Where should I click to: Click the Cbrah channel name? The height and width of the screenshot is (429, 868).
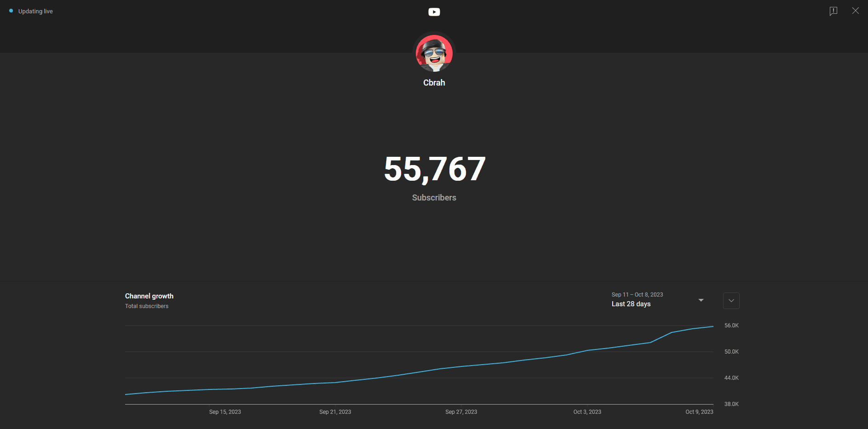[x=434, y=83]
